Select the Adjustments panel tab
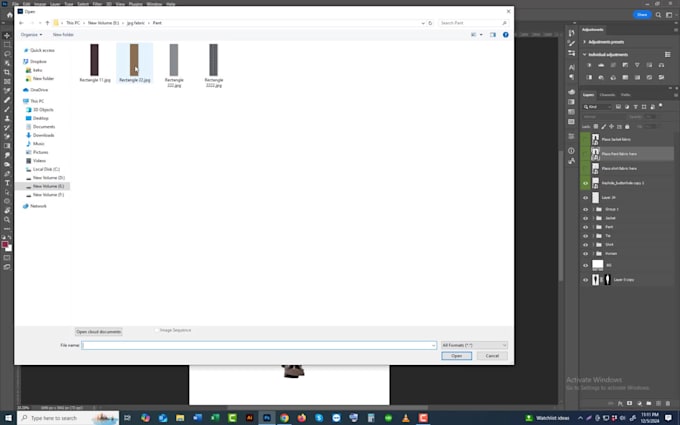 [592, 30]
